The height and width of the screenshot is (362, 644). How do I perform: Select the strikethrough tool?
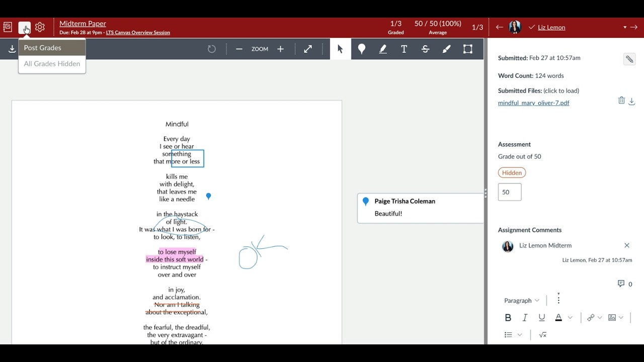(425, 49)
